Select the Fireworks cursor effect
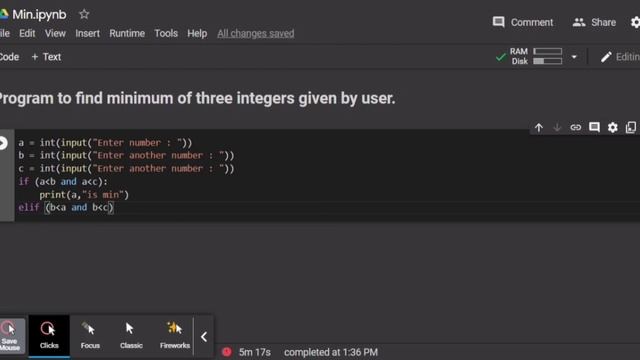The width and height of the screenshot is (640, 360). (x=175, y=336)
